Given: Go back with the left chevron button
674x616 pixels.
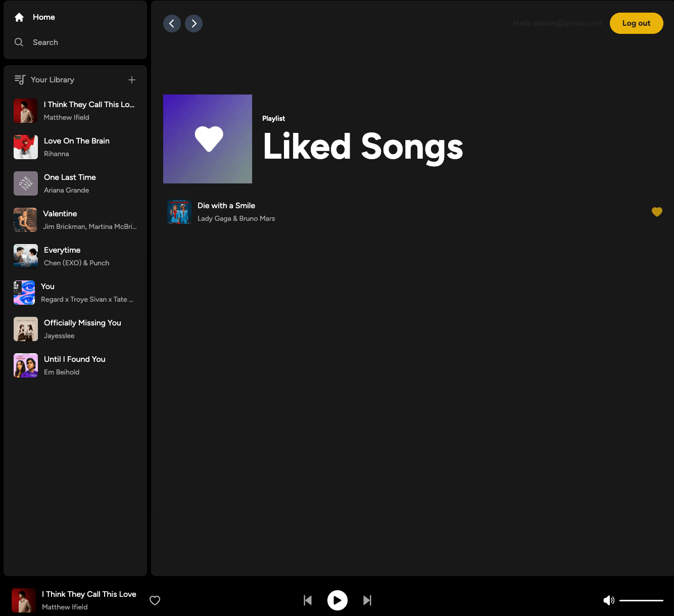Looking at the screenshot, I should [x=172, y=23].
